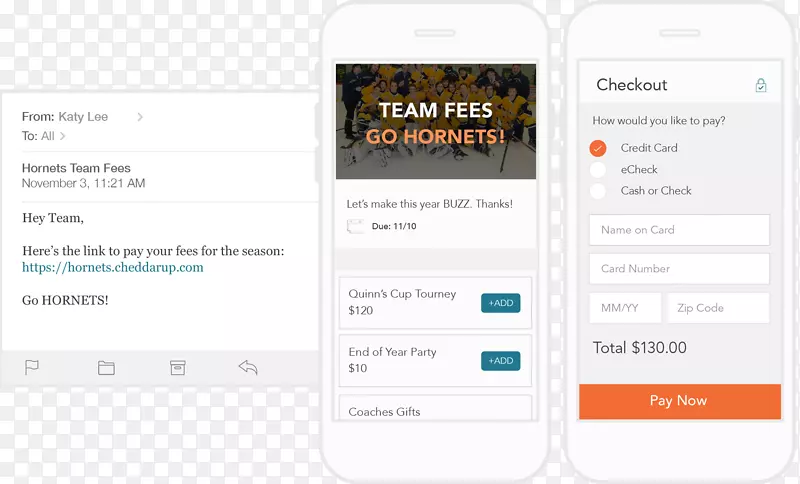Choose the eCheck payment option
Screen dimensions: 800x484
(x=598, y=170)
